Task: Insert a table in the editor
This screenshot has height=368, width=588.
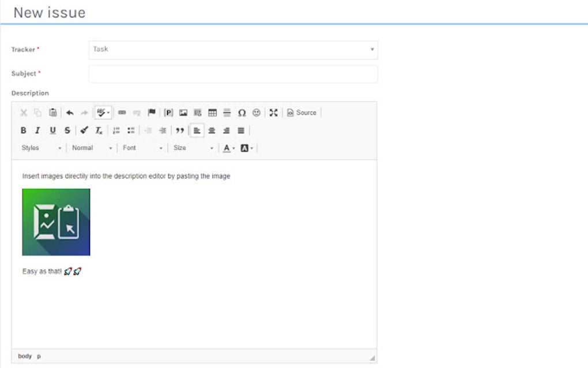Action: point(212,112)
